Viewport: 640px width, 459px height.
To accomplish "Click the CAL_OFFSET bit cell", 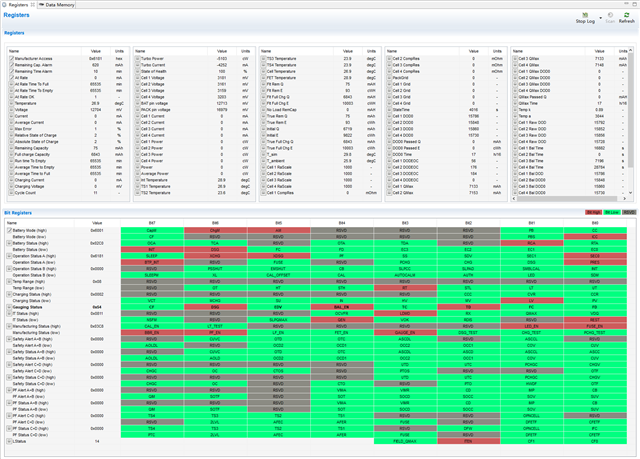I will pos(278,275).
